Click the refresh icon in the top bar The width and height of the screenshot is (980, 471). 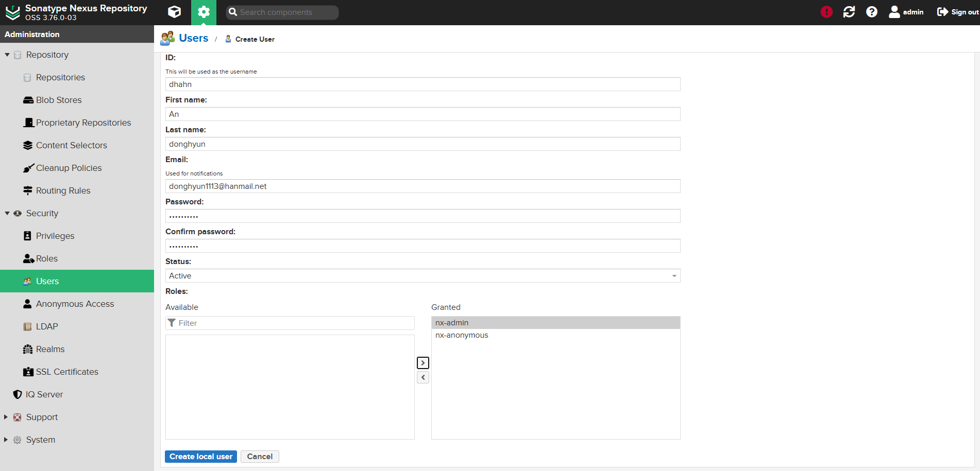(x=849, y=11)
